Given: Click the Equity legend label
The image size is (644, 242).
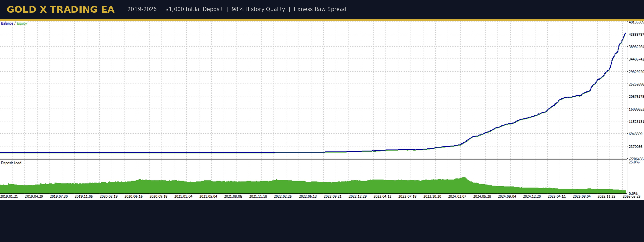Looking at the screenshot, I should point(22,23).
